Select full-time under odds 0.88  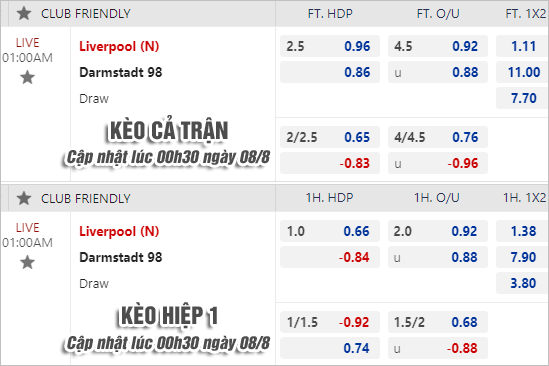438,72
